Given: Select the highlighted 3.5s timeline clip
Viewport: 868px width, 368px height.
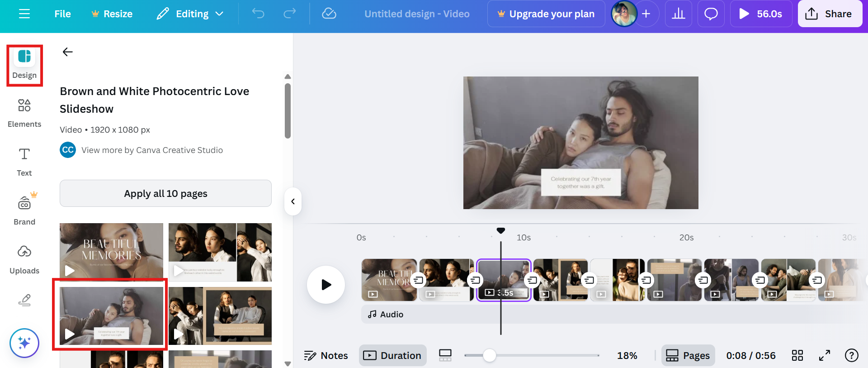Looking at the screenshot, I should (504, 280).
